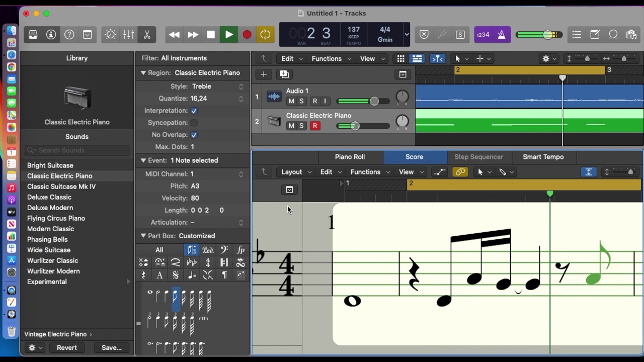The image size is (644, 362).
Task: Open the Quantize 16,24 dropdown
Action: [x=217, y=99]
